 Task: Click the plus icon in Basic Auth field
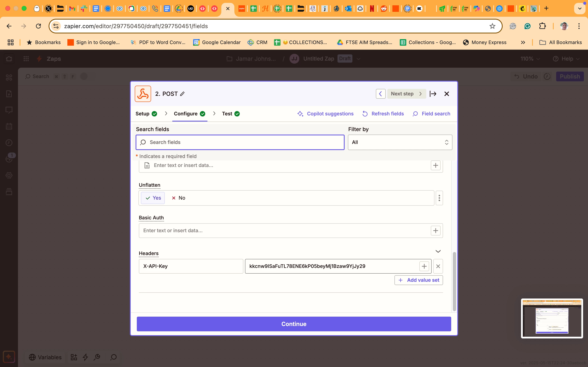[435, 231]
